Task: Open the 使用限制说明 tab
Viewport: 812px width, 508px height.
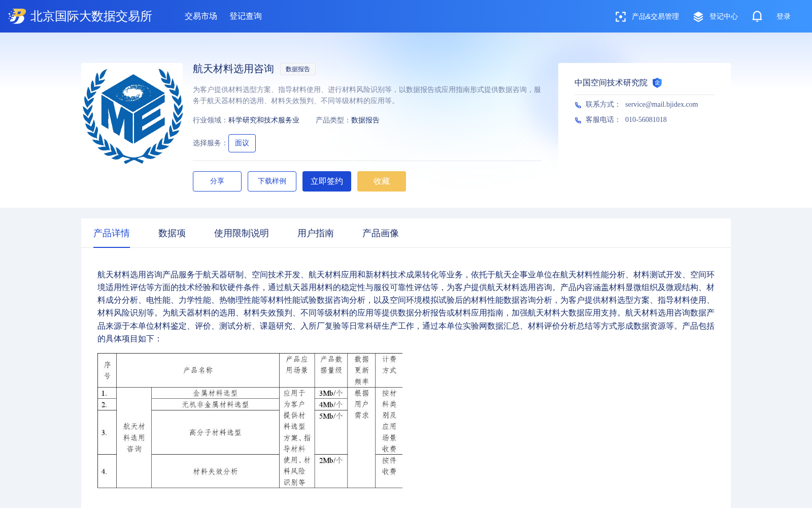Action: click(242, 233)
